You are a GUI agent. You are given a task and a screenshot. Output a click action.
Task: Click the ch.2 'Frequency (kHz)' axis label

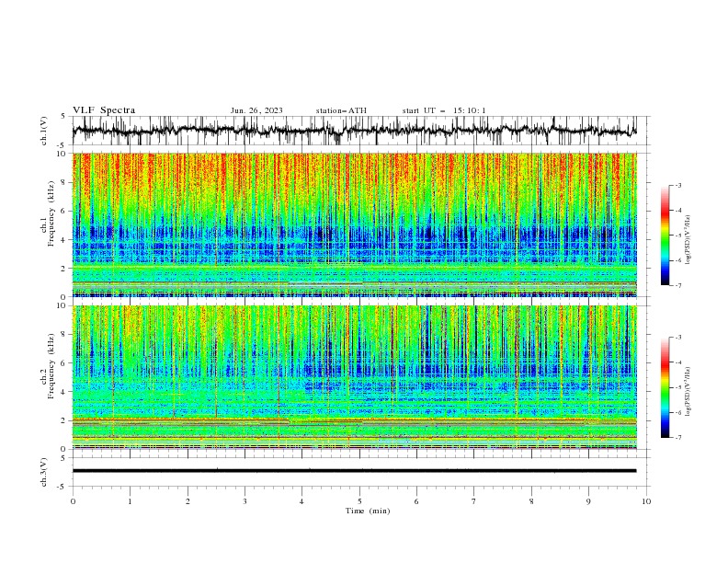pos(51,366)
